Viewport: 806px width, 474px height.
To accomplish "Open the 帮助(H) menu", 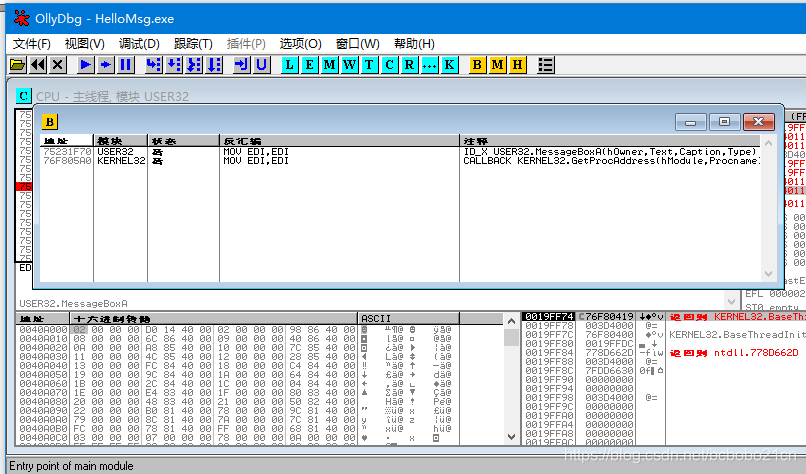I will click(414, 44).
